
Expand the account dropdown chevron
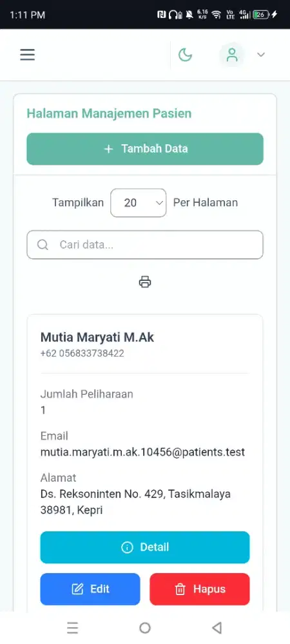(261, 55)
